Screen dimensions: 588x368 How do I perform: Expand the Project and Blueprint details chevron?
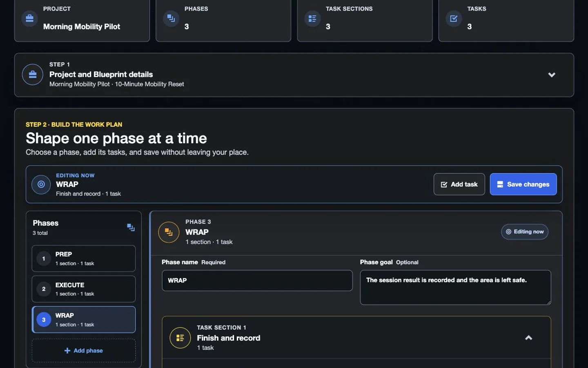552,75
